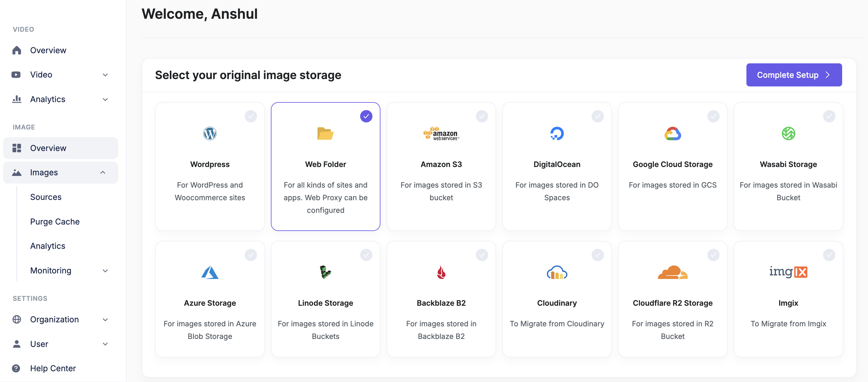This screenshot has width=868, height=382.
Task: Click the Web Folder yellow folder icon
Action: [x=326, y=133]
